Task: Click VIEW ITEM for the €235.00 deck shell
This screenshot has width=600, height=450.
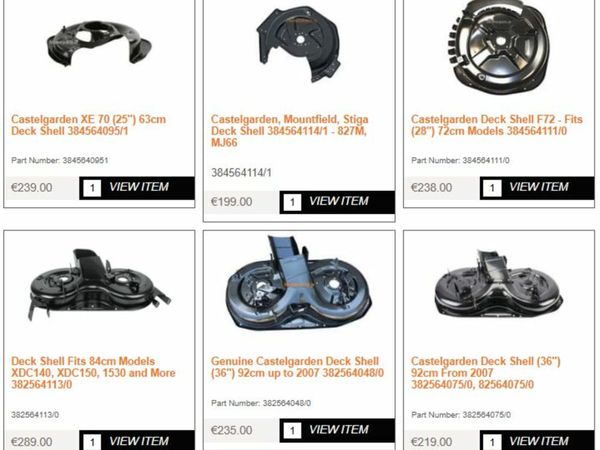Action: [339, 430]
